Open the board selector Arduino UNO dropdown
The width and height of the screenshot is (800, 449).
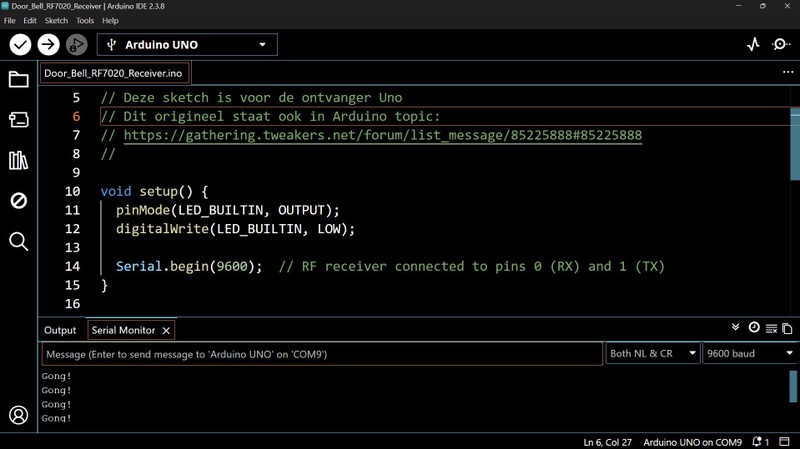tap(187, 45)
